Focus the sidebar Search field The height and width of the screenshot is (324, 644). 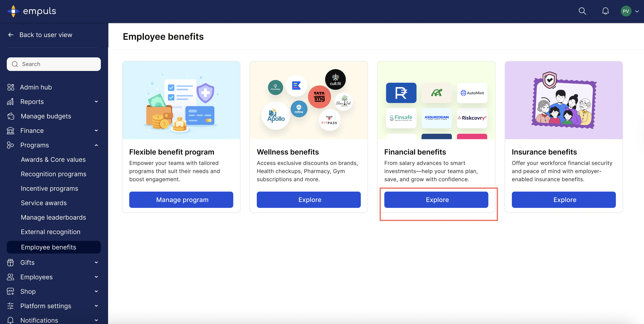54,64
